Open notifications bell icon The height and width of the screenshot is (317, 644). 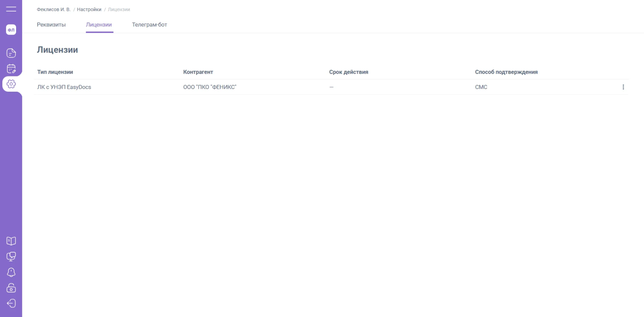(x=11, y=272)
